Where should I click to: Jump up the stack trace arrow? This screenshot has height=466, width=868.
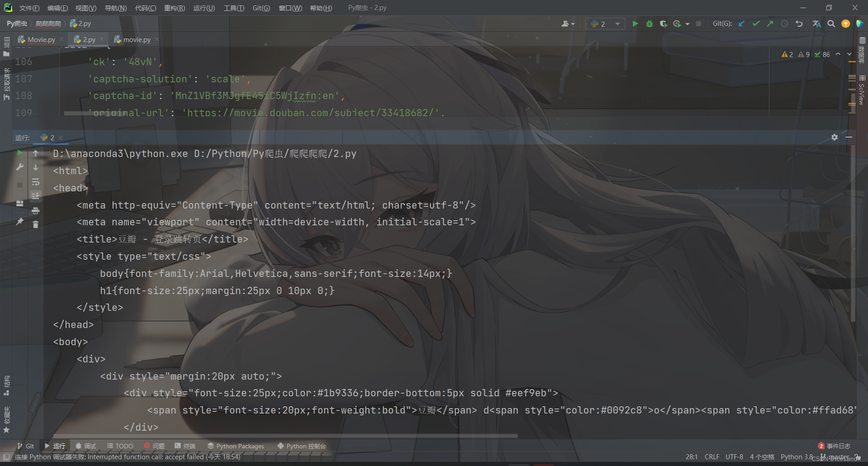point(36,153)
